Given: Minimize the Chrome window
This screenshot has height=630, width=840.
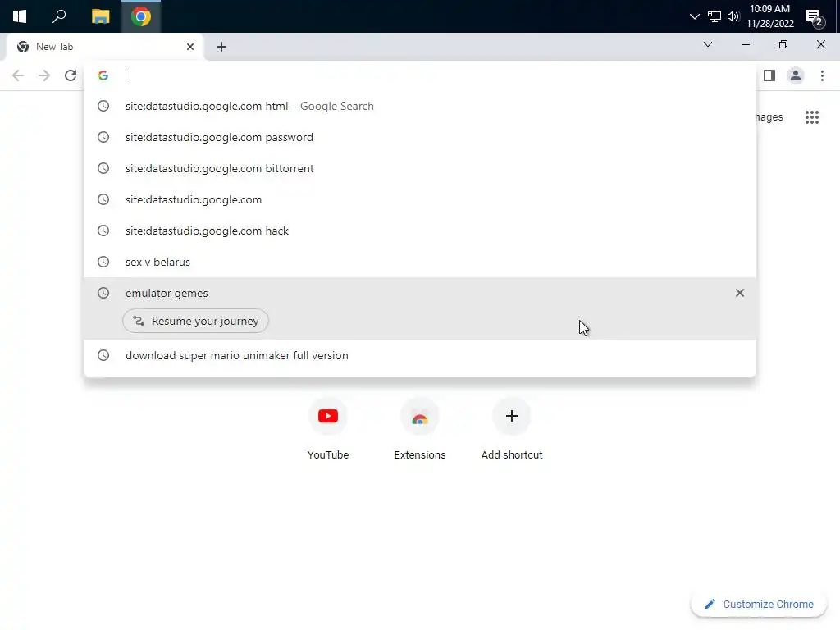Looking at the screenshot, I should (x=745, y=45).
